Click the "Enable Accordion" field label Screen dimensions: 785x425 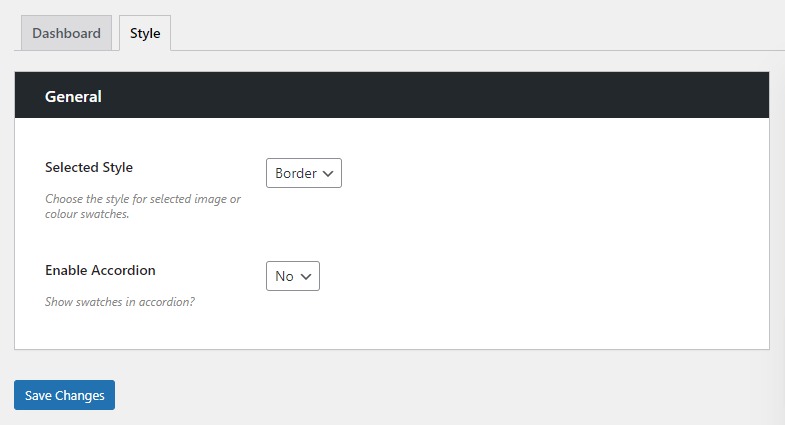click(100, 270)
